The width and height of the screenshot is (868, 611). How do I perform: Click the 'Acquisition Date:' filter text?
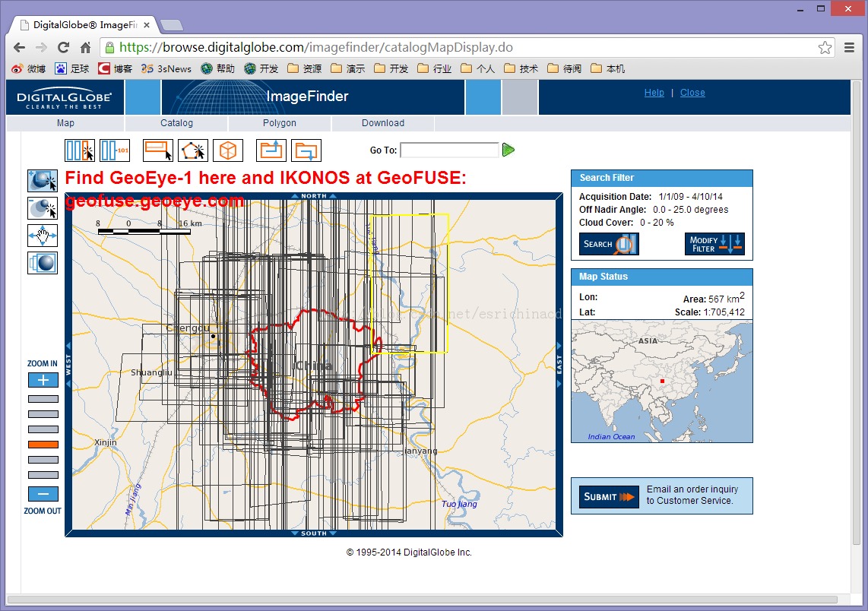[x=615, y=197]
